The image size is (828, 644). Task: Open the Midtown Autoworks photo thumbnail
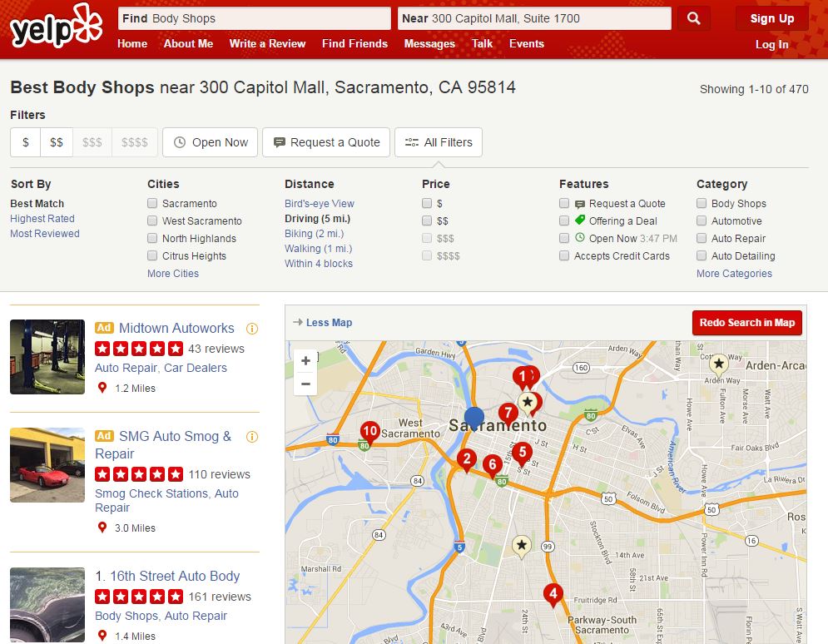(47, 357)
